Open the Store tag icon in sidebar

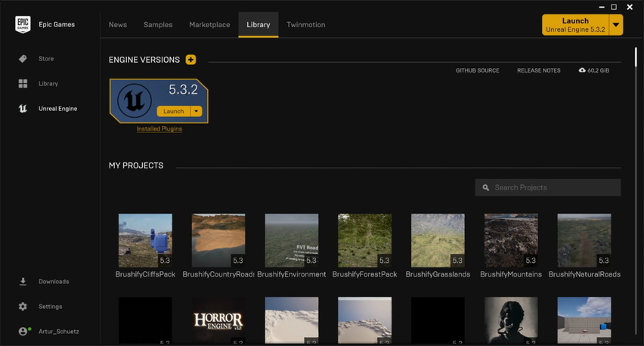tap(23, 59)
